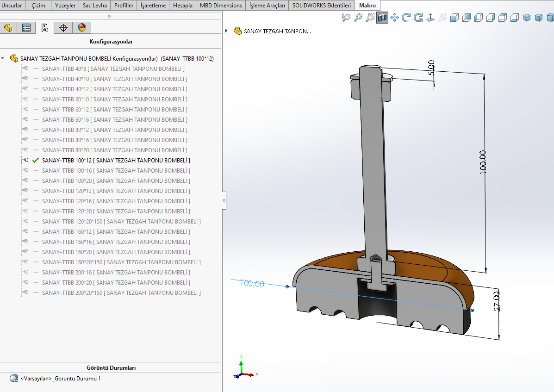Collapse the left panel using splitter handle
Image resolution: width=554 pixels, height=392 pixels.
(x=224, y=200)
